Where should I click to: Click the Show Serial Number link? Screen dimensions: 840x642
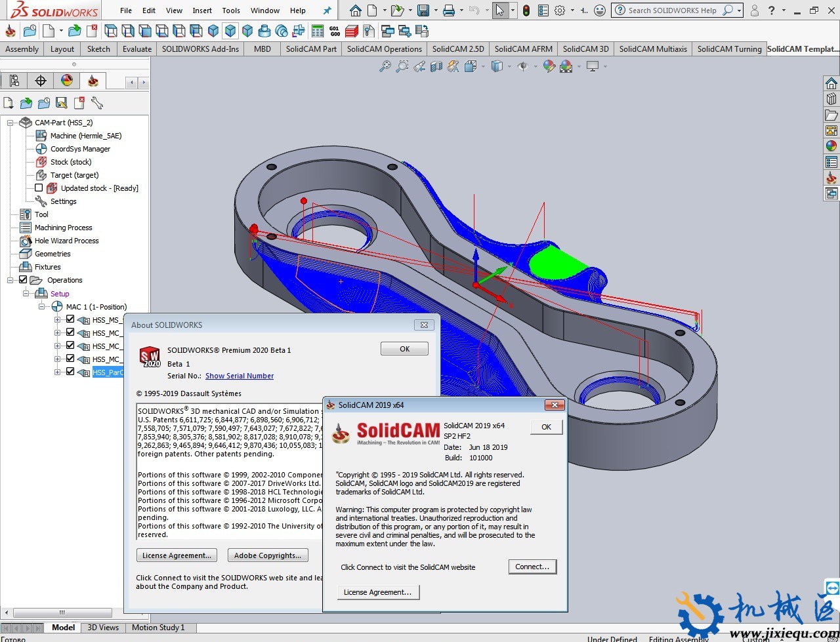point(239,376)
